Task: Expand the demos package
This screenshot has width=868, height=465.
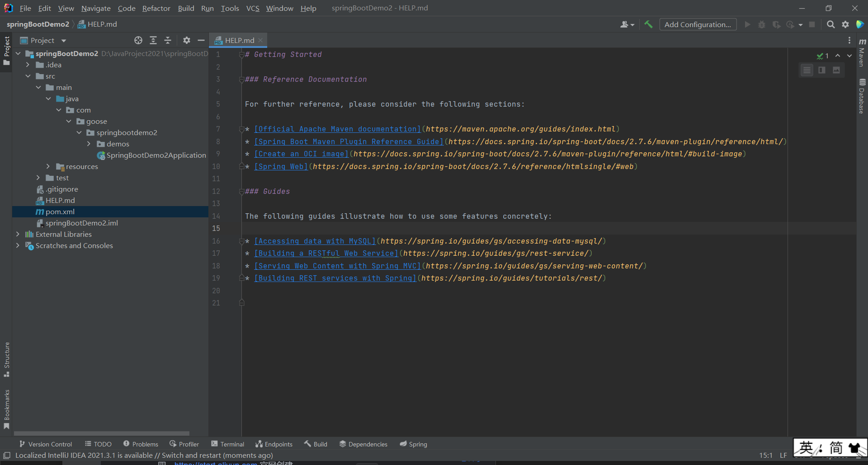Action: 89,144
